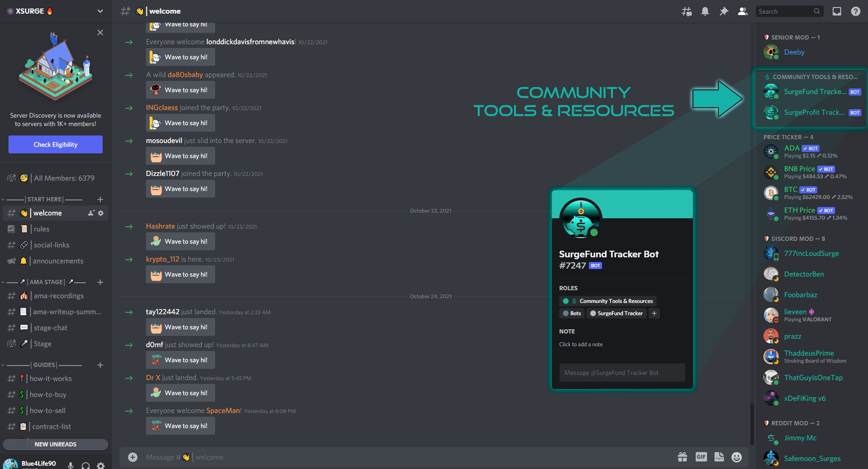This screenshot has height=469, width=868.
Task: Click username londdickdavisfromnewhavis
Action: (250, 42)
